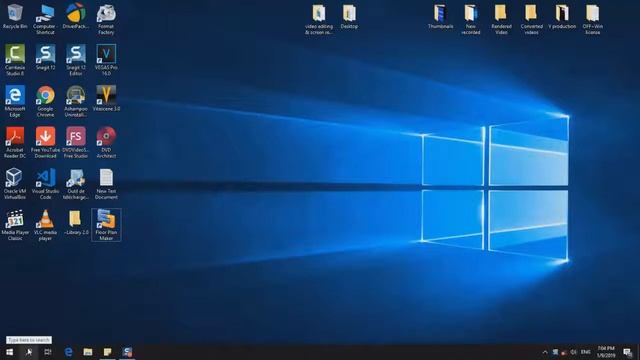Open the Desktop folder icon
This screenshot has height=360, width=640.
tap(349, 17)
